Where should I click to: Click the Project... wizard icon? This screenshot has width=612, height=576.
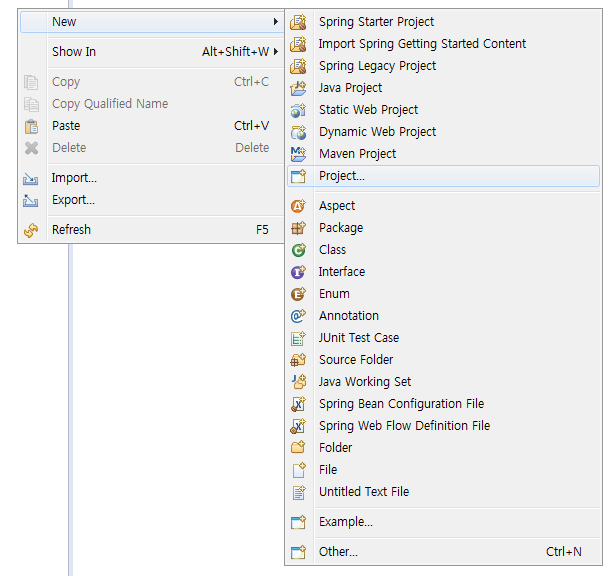click(x=298, y=176)
